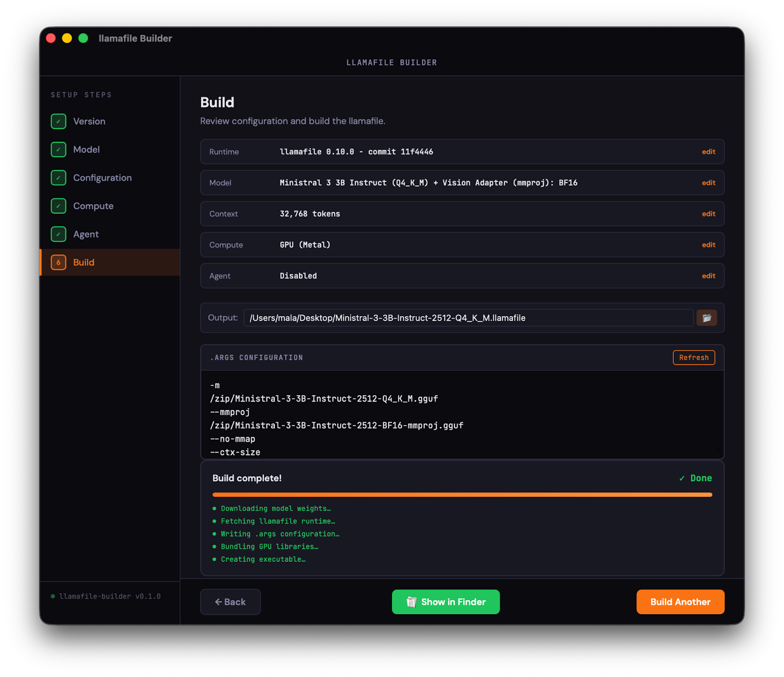Click Build Another button
Viewport: 784px width, 677px height.
point(680,602)
